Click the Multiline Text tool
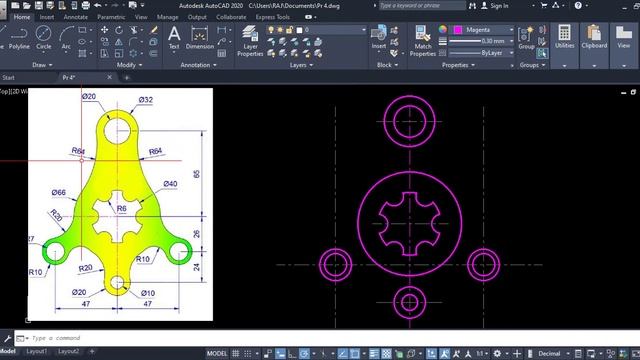Image resolution: width=640 pixels, height=360 pixels. coord(174,38)
